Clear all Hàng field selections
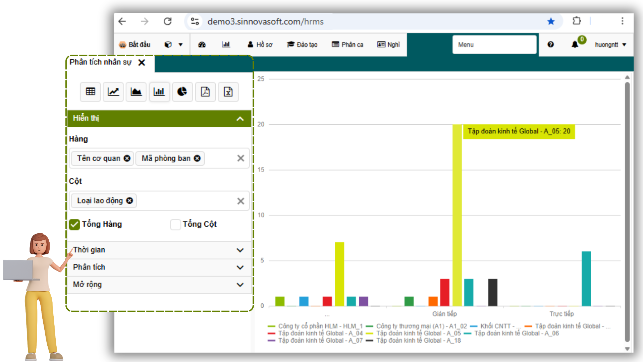The image size is (644, 362). (x=240, y=158)
